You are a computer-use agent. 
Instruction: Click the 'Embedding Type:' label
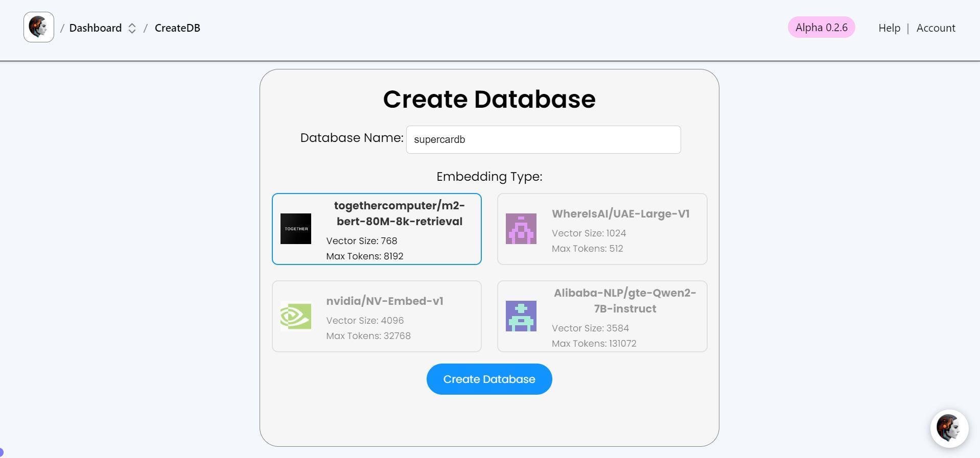(x=489, y=177)
